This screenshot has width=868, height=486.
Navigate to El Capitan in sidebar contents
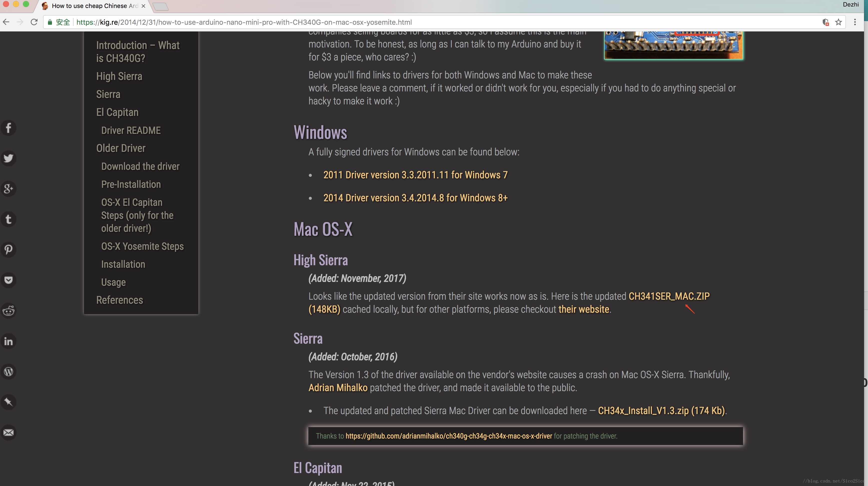(117, 112)
